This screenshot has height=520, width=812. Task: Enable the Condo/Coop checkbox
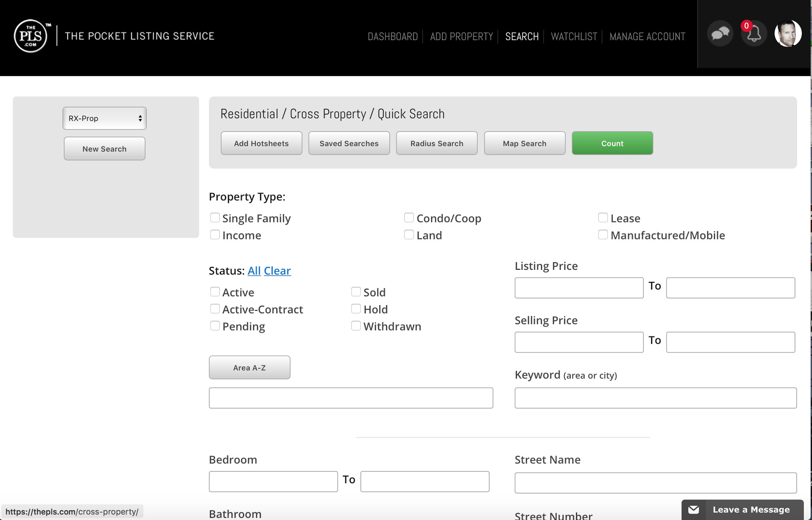coord(409,217)
